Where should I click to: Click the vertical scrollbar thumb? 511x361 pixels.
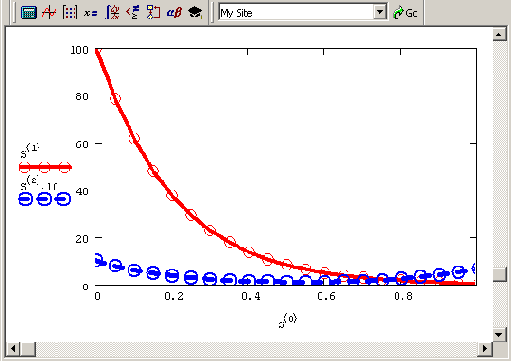coord(499,275)
